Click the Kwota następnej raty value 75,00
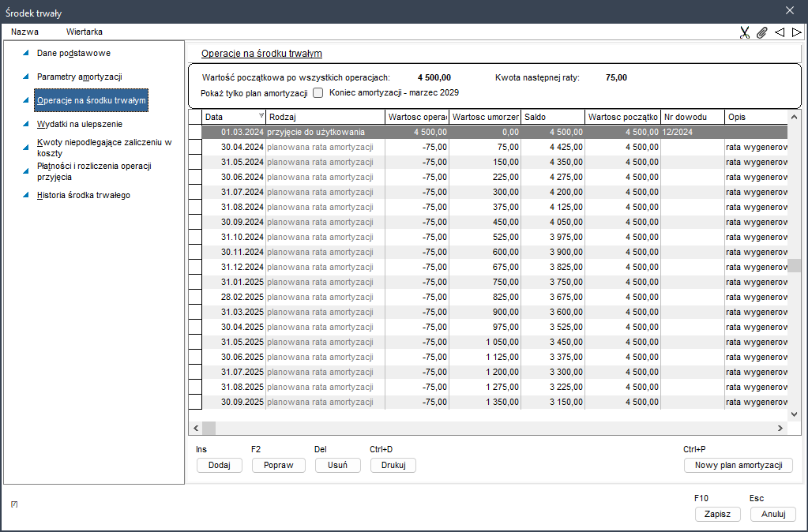 point(616,78)
